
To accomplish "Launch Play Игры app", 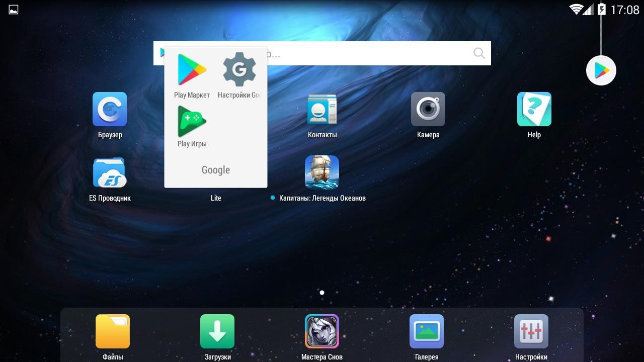I will click(192, 121).
